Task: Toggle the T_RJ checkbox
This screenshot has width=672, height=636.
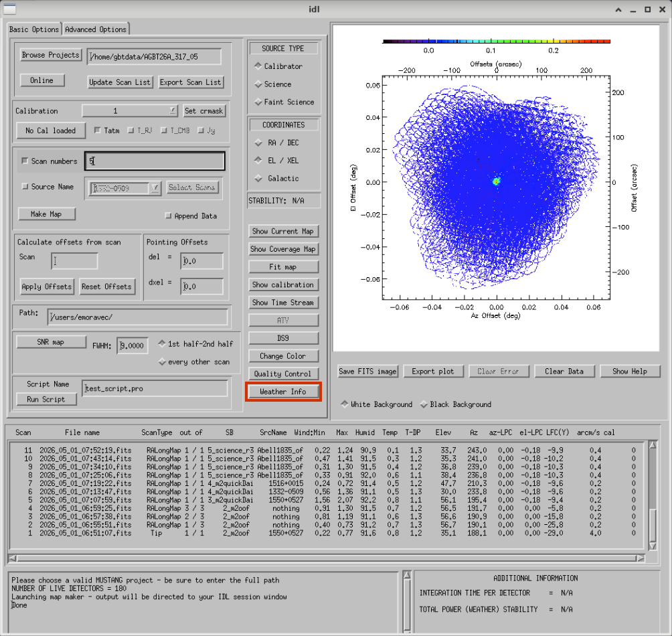Action: [131, 131]
